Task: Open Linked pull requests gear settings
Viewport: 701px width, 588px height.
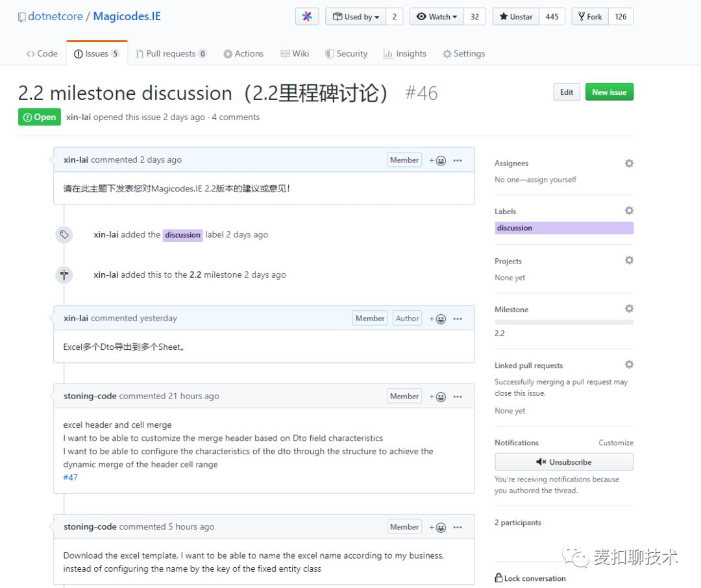Action: 629,365
